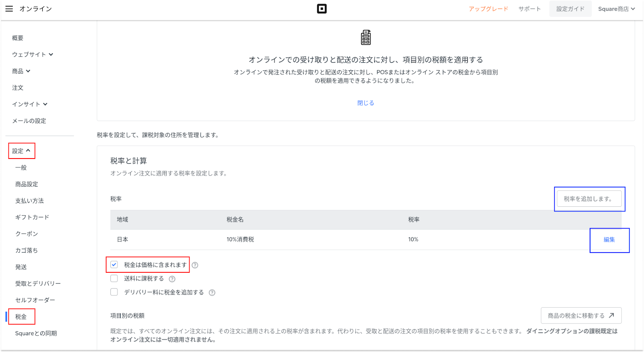Viewport: 644px width, 352px height.
Task: Collapse the 設定 sidebar section
Action: [x=22, y=151]
